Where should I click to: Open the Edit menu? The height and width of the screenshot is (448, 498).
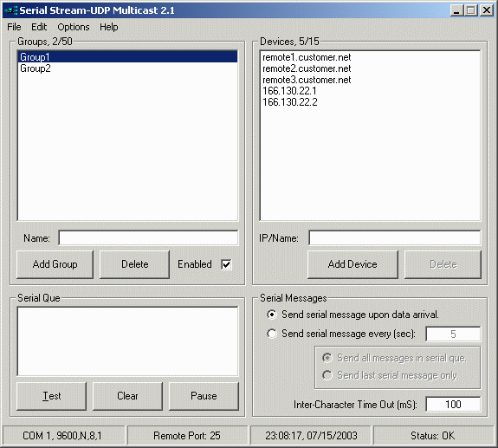pos(39,27)
